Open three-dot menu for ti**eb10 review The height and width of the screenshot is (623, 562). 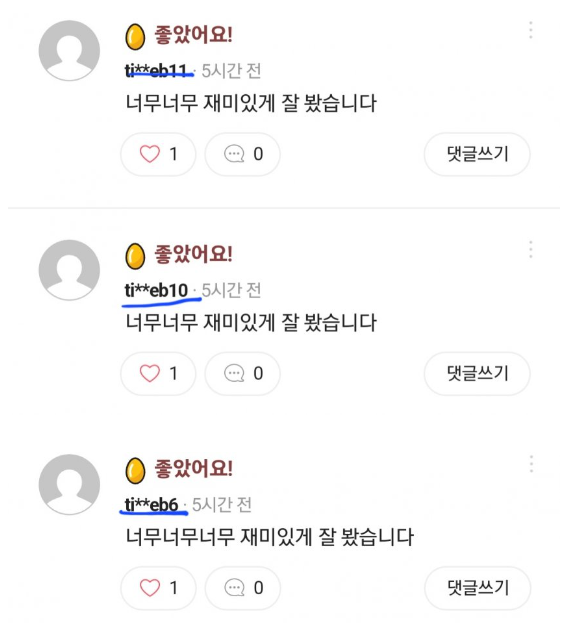(x=531, y=250)
